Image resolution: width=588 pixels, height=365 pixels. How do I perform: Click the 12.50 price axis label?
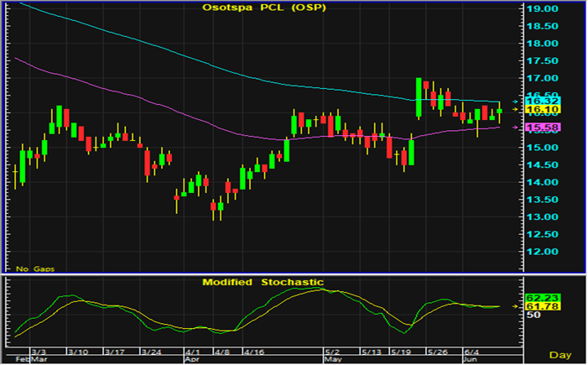(542, 234)
